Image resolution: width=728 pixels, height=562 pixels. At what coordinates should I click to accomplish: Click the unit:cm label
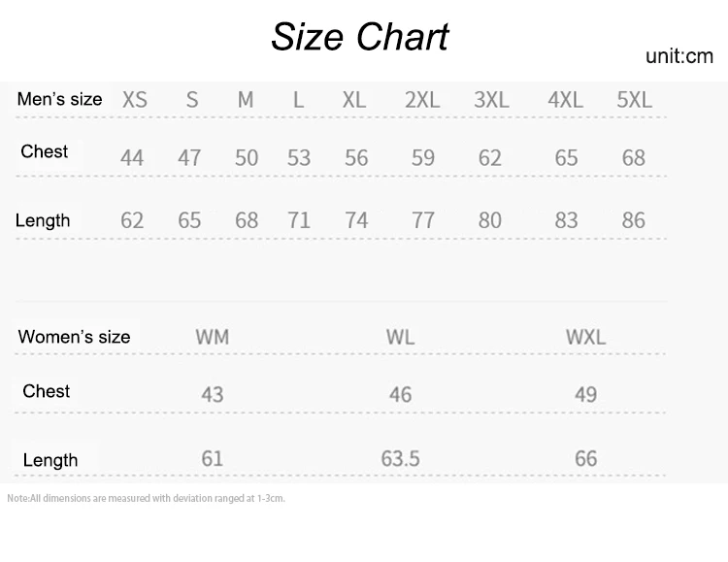coord(679,56)
